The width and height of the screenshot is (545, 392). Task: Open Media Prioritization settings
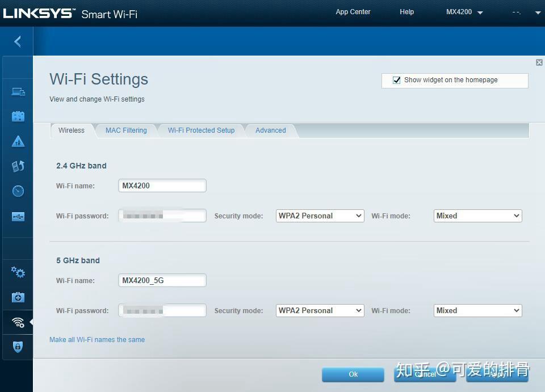(x=18, y=166)
